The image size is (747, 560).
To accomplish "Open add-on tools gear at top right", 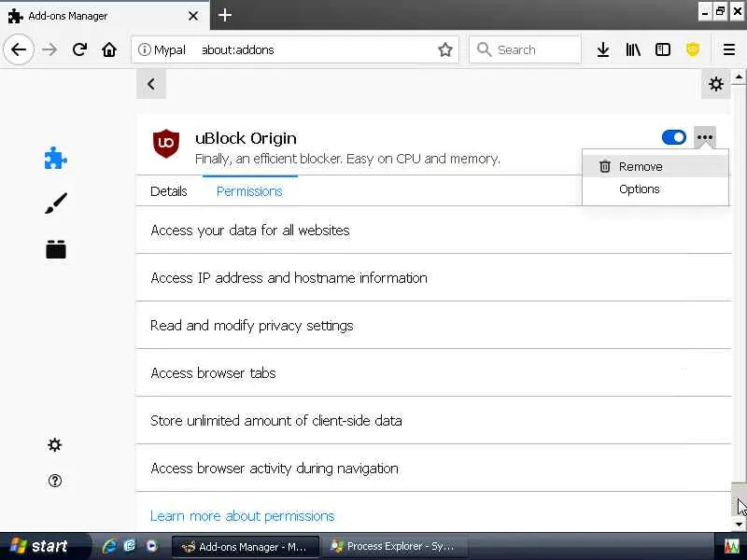I will (715, 84).
